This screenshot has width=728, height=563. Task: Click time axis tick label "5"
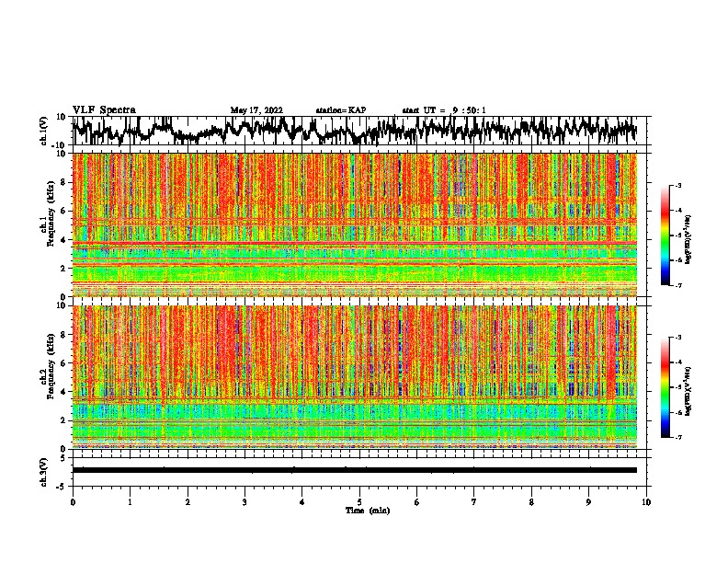(359, 502)
